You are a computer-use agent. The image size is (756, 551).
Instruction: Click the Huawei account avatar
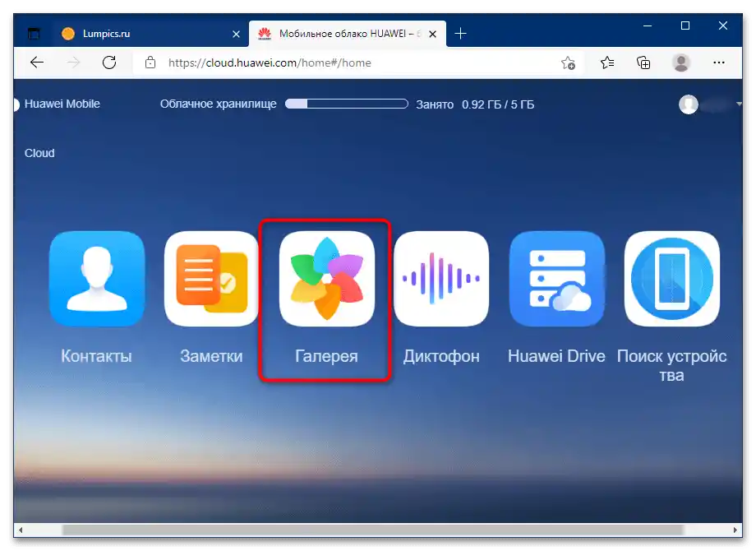689,104
